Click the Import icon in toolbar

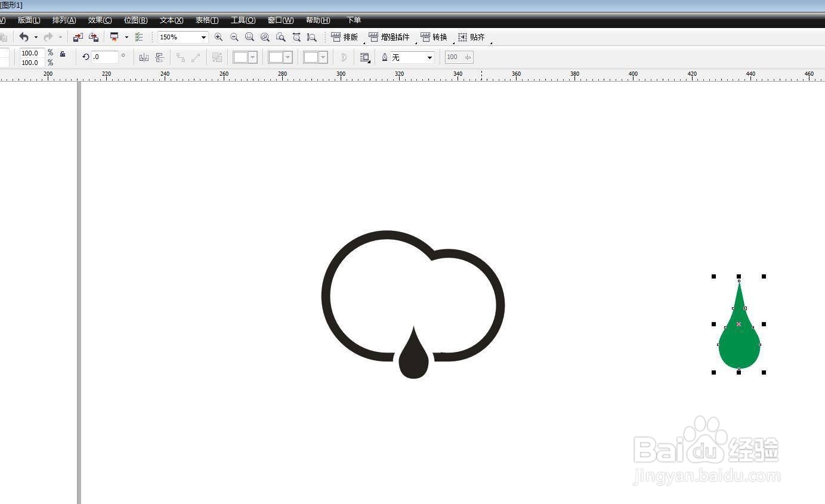click(78, 37)
